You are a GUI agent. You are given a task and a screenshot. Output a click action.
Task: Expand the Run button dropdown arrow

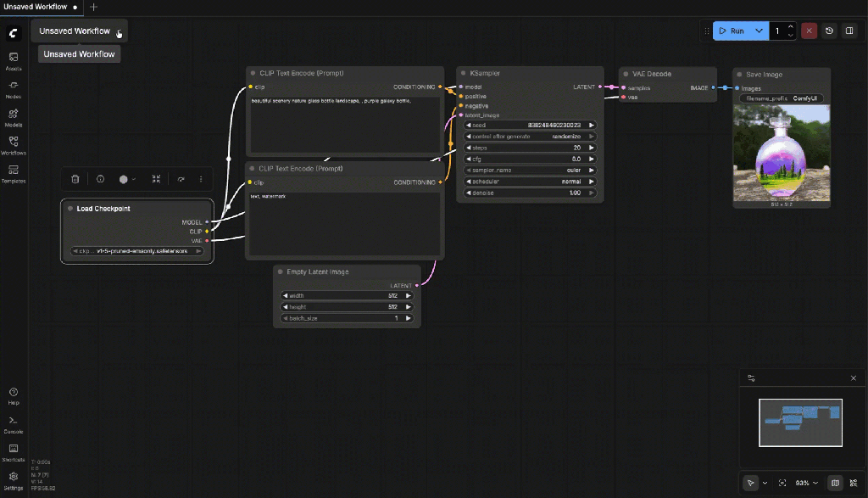[759, 31]
